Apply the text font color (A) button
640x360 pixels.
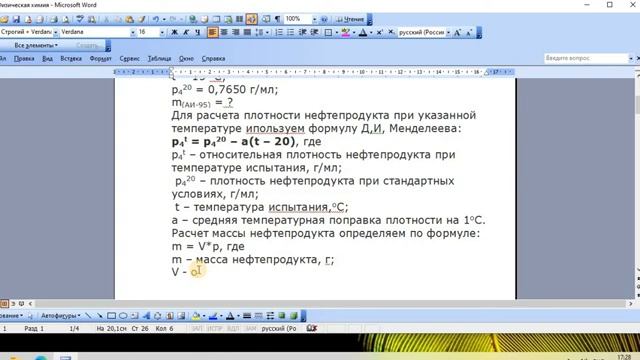[363, 32]
